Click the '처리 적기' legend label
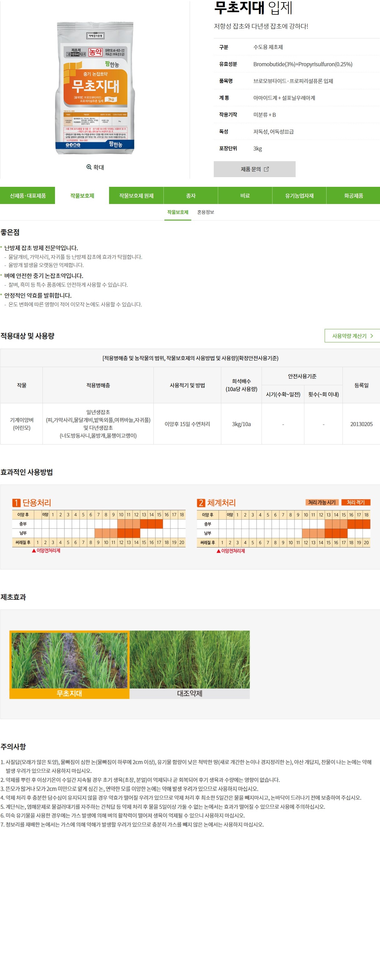 [x=356, y=503]
